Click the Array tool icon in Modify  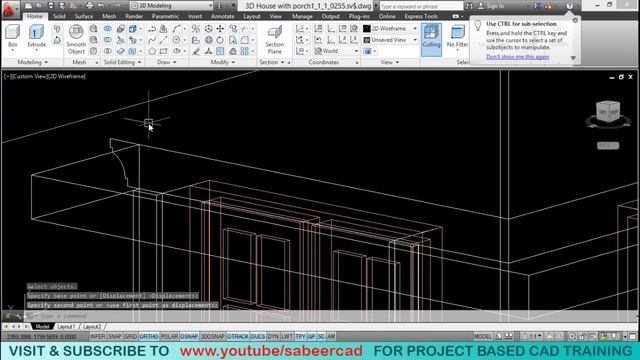(x=244, y=51)
